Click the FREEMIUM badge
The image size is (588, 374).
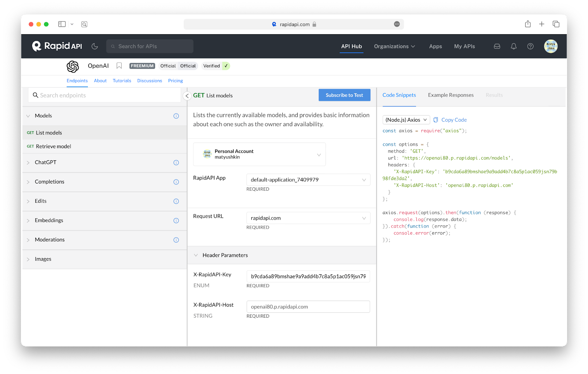[x=142, y=66]
